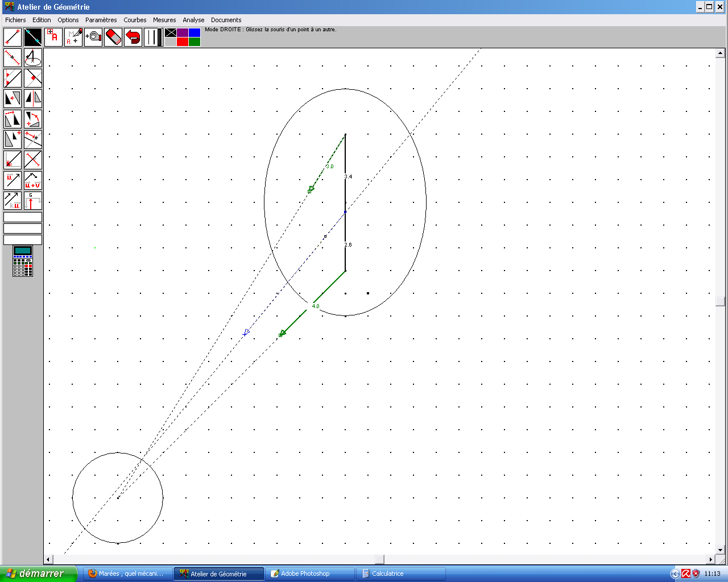Choose the rotation transformation tool
The height and width of the screenshot is (582, 728).
pyautogui.click(x=33, y=119)
